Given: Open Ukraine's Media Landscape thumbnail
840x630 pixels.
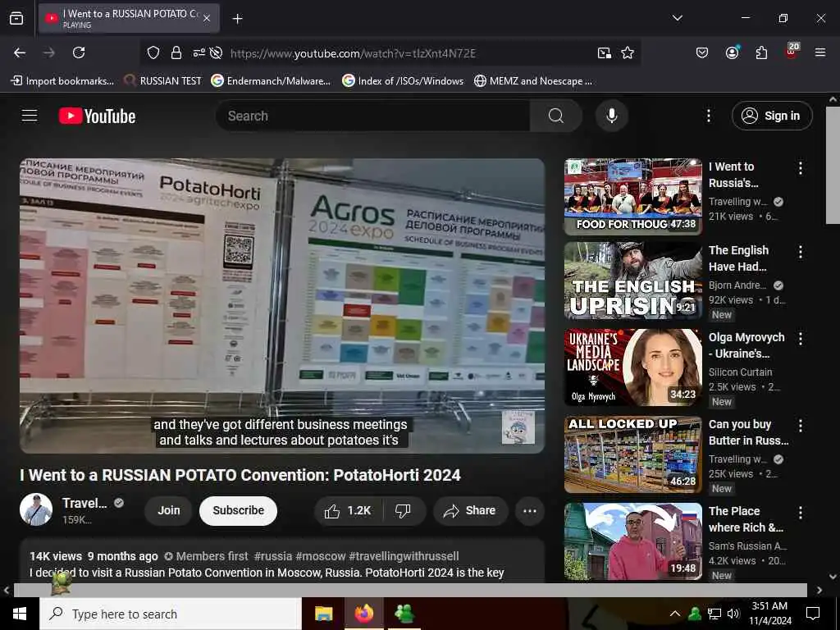Looking at the screenshot, I should click(x=633, y=367).
